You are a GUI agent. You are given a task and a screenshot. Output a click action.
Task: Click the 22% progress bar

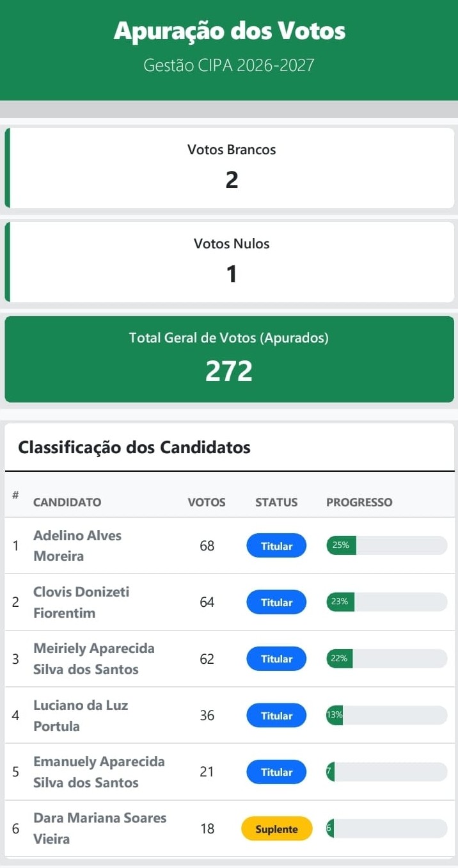[386, 659]
